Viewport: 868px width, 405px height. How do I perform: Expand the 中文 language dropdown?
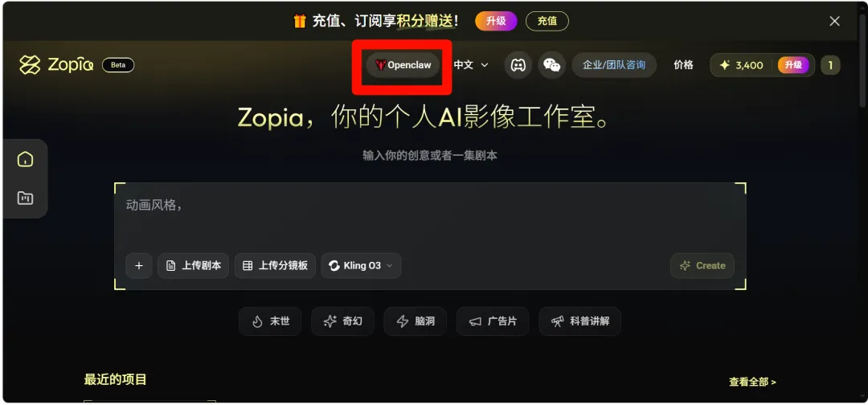471,65
